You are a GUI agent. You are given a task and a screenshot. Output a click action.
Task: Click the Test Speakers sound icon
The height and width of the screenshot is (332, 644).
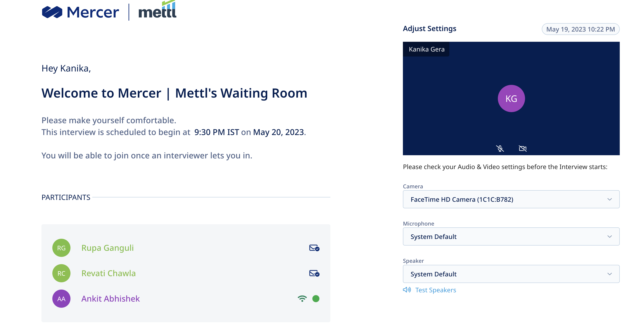pos(407,290)
